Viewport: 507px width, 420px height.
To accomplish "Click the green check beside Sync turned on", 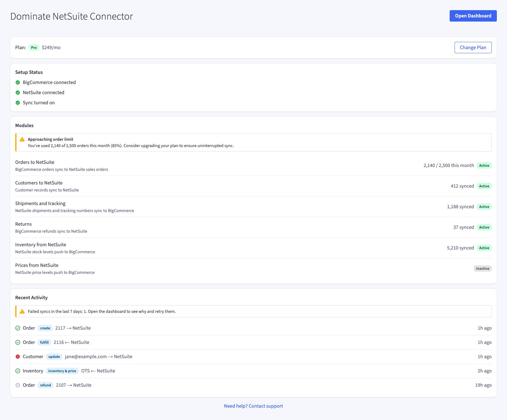I will click(x=18, y=103).
